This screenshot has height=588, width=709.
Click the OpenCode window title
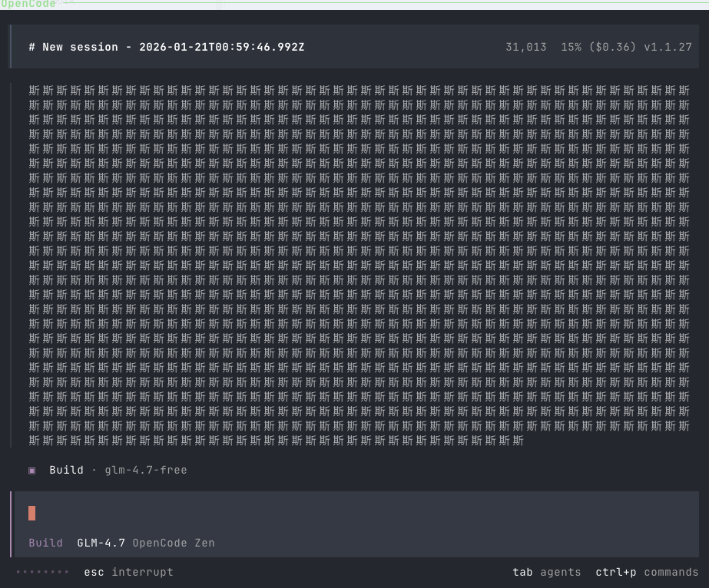(x=28, y=4)
